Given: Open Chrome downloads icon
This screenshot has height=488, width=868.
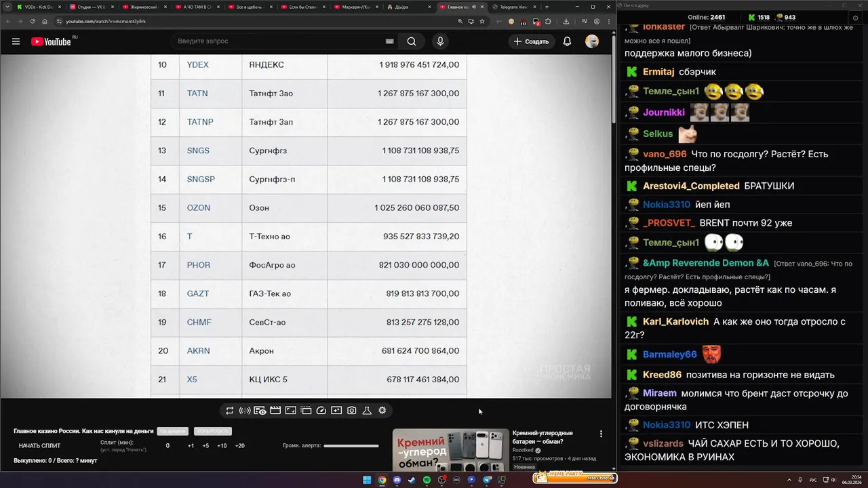Looking at the screenshot, I should click(566, 21).
